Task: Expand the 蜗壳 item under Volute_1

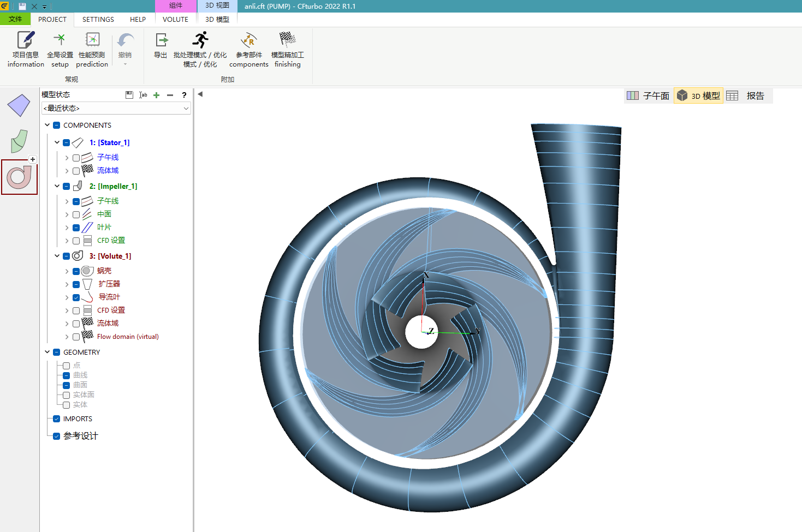Action: (67, 271)
